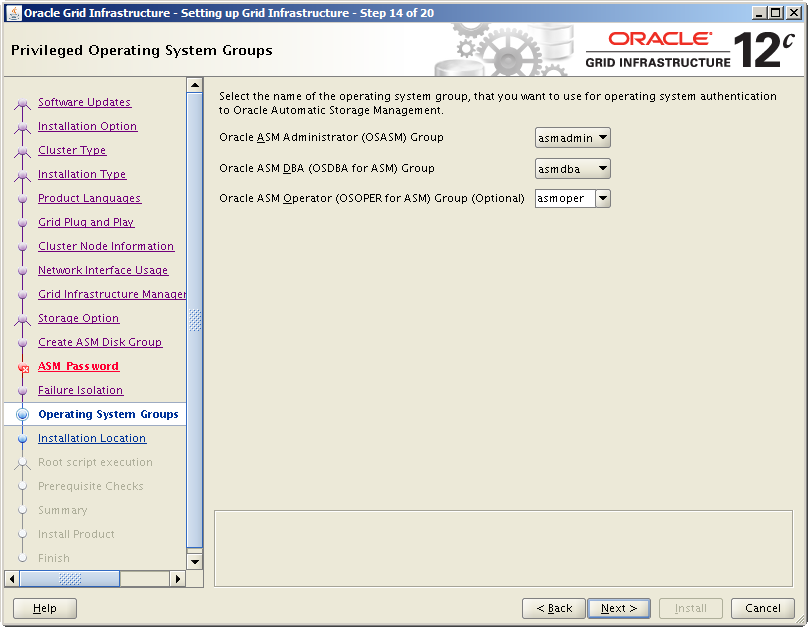Image resolution: width=808 pixels, height=627 pixels.
Task: Click the Oracle ASM Administrator (OSASM) Group label
Action: point(331,137)
